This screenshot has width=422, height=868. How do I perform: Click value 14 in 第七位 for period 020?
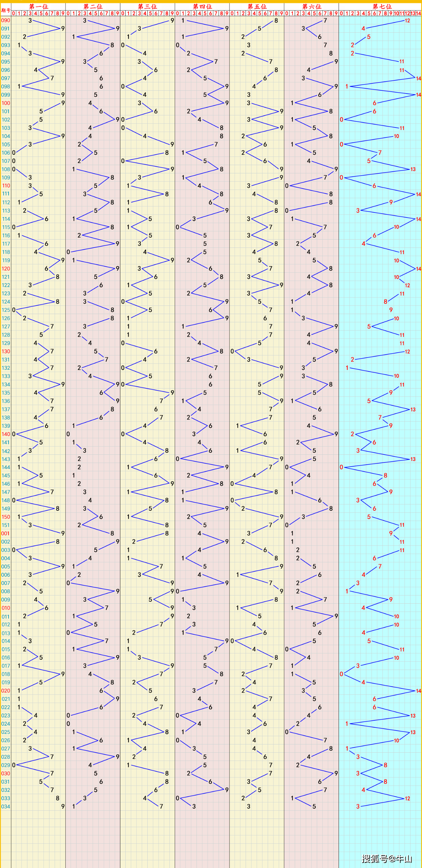pos(419,691)
